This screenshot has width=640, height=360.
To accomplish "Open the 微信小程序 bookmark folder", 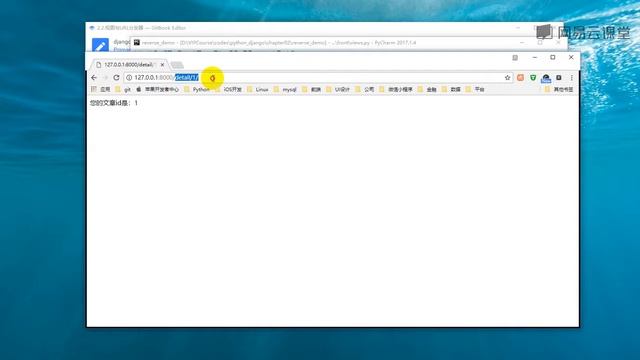I will click(396, 89).
